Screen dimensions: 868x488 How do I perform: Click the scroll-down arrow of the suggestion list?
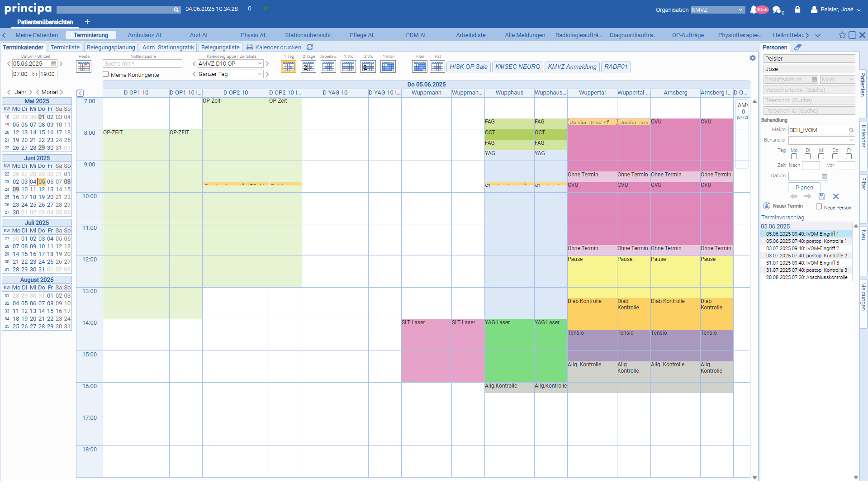click(856, 477)
